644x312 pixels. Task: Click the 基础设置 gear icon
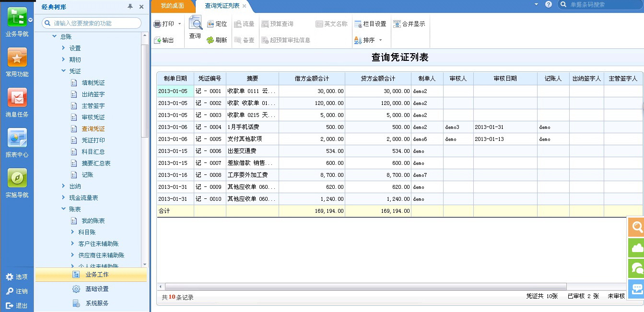(x=76, y=289)
